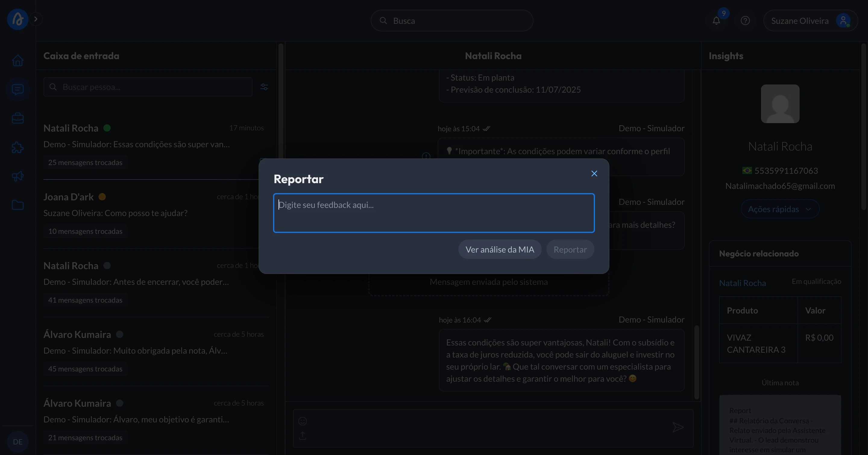Click the Natali Rocha related deal link
Screen dimensions: 868x455
pyautogui.click(x=742, y=283)
